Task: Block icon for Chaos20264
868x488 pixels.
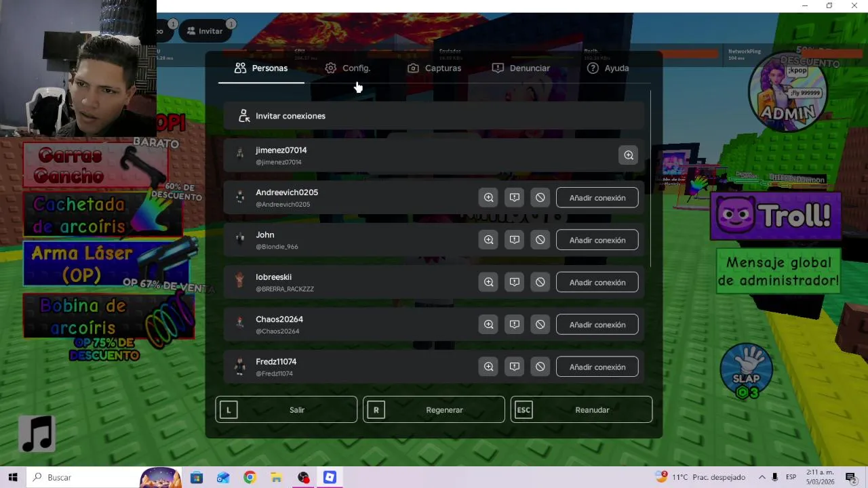Action: click(540, 325)
